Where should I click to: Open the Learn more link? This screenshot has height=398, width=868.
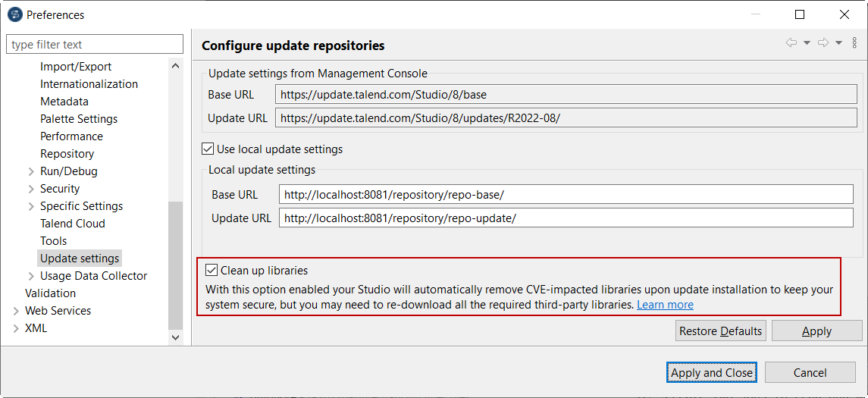[x=665, y=305]
